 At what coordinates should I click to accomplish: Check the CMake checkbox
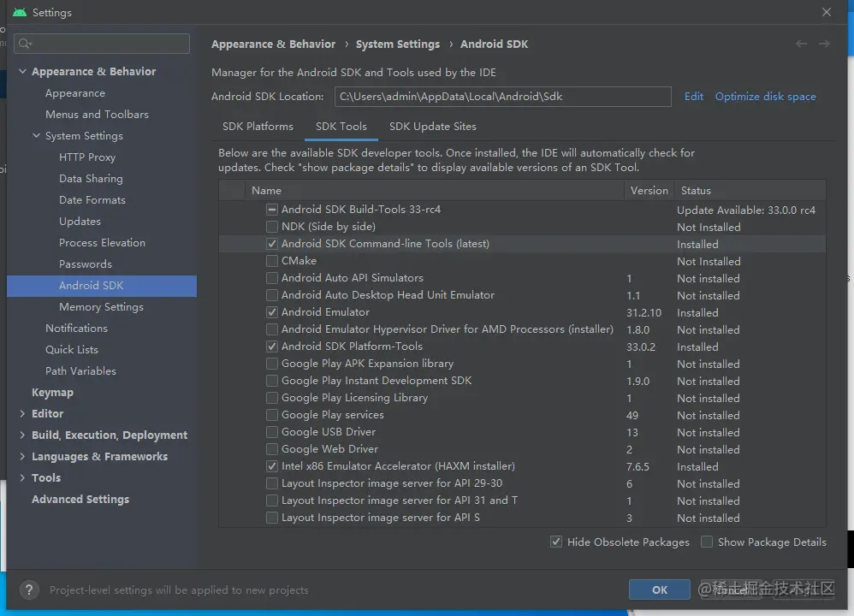coord(272,260)
